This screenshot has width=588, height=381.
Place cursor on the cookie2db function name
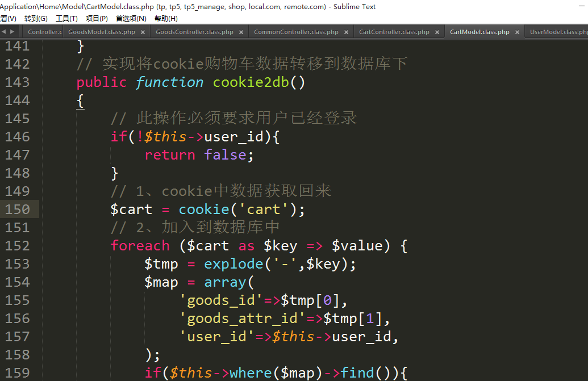[251, 82]
